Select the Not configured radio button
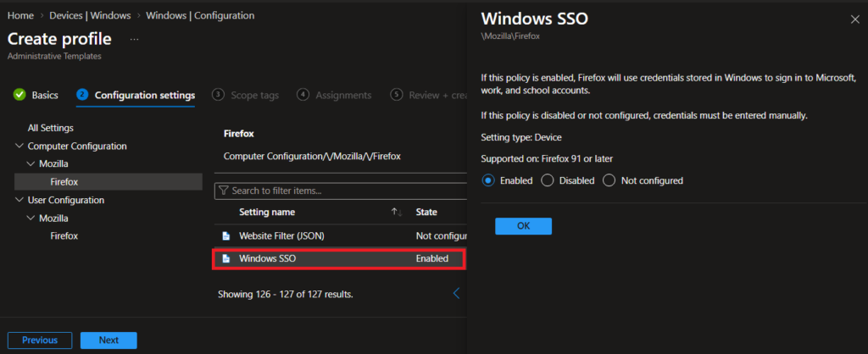 pyautogui.click(x=609, y=180)
